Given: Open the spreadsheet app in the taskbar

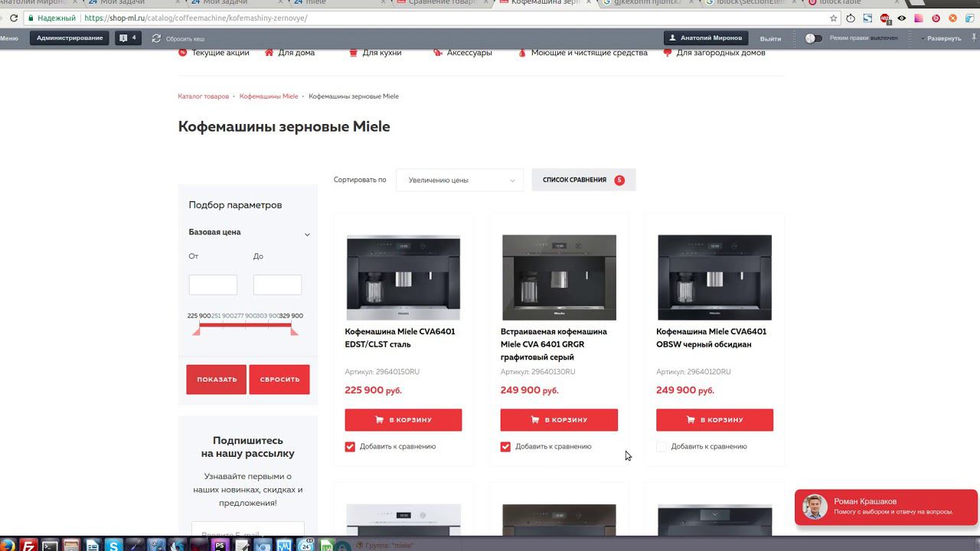Looking at the screenshot, I should coord(327,545).
